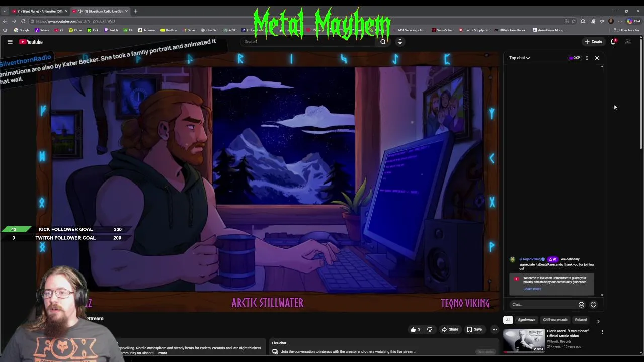Open a new browser tab

(x=135, y=11)
